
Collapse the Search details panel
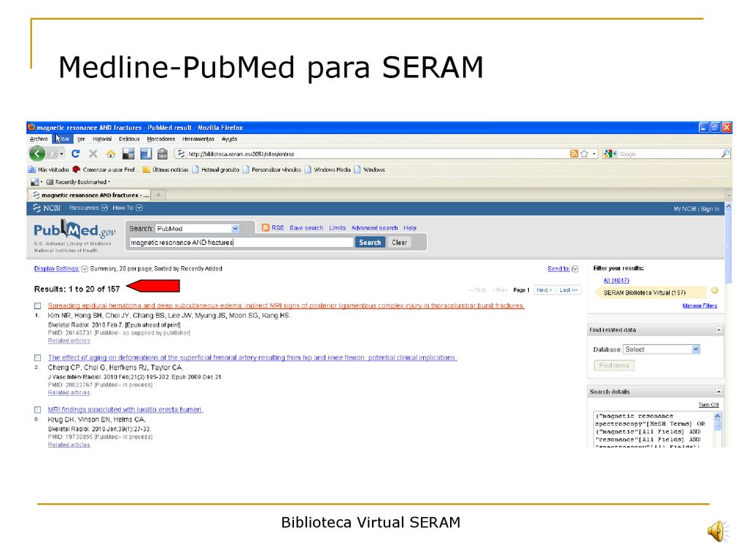pyautogui.click(x=719, y=392)
